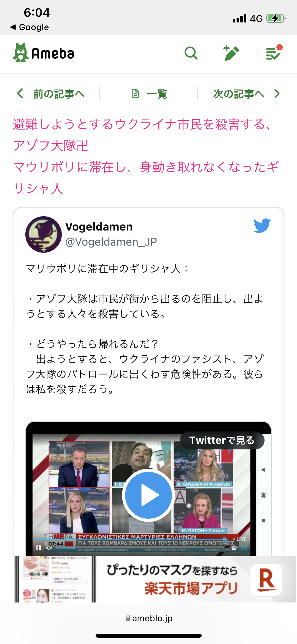This screenshot has width=297, height=644.
Task: Toggle the video volume speaker
Action: click(x=49, y=548)
